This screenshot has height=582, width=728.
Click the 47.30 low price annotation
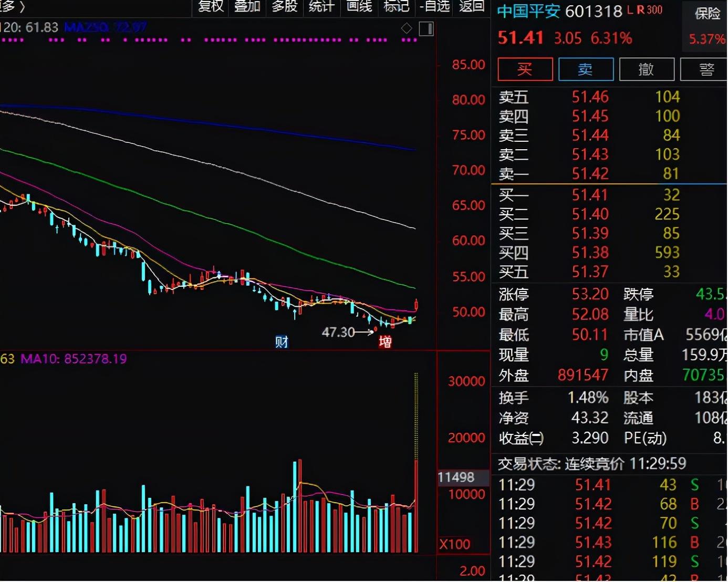pyautogui.click(x=338, y=332)
